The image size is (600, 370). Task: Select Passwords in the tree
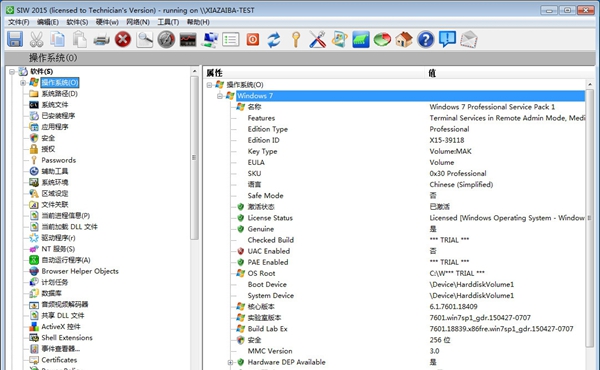point(59,160)
